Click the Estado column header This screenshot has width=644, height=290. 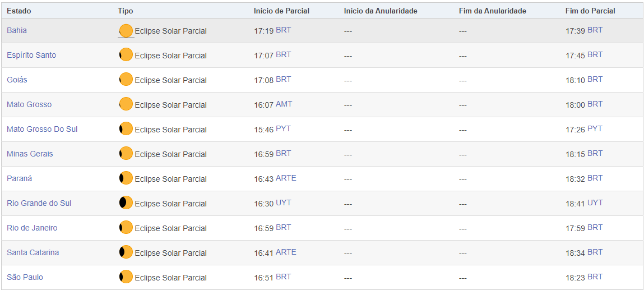[19, 11]
